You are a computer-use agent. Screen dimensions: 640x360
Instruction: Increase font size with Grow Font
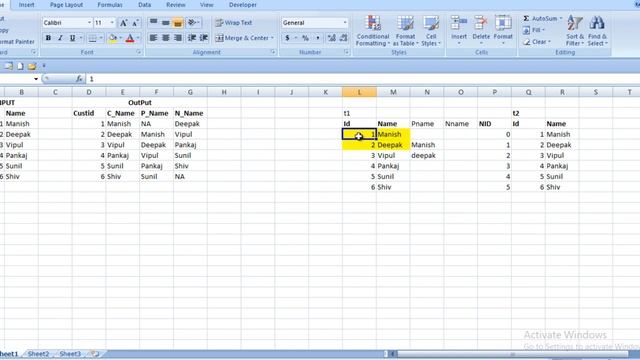(123, 23)
